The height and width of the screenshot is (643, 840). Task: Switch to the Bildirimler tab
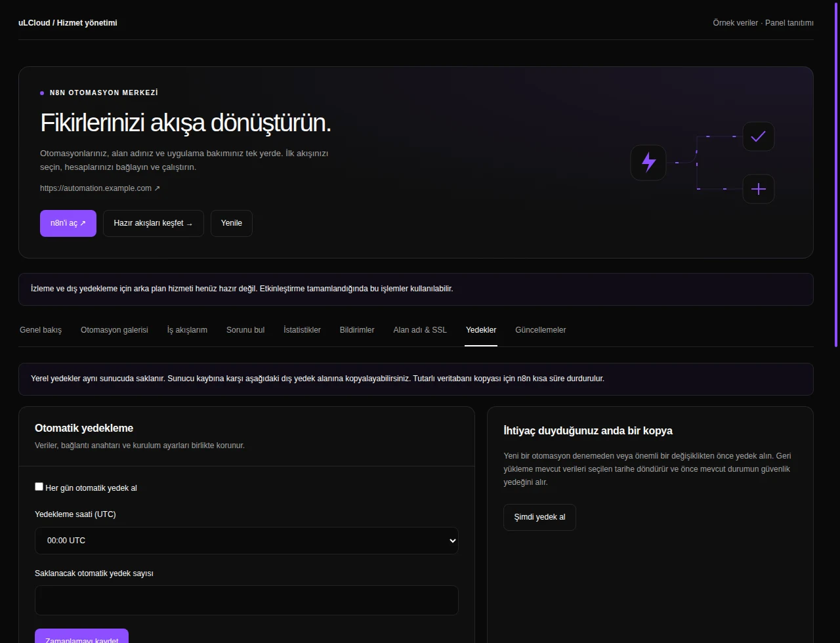pos(357,330)
